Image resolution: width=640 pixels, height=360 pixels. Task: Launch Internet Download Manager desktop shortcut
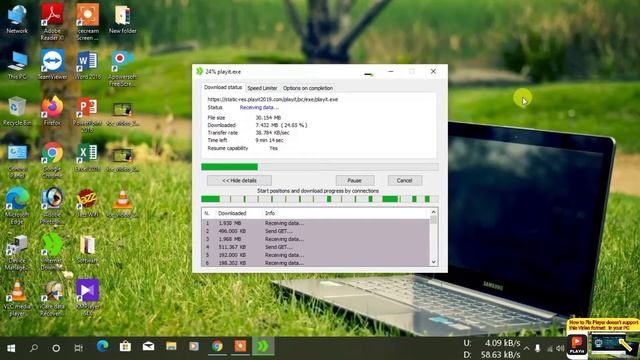(x=52, y=252)
